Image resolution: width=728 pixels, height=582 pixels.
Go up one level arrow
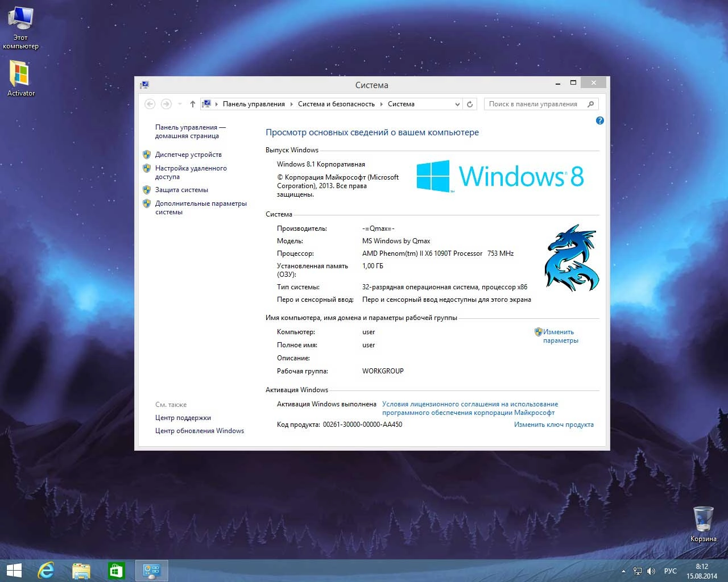[x=193, y=104]
